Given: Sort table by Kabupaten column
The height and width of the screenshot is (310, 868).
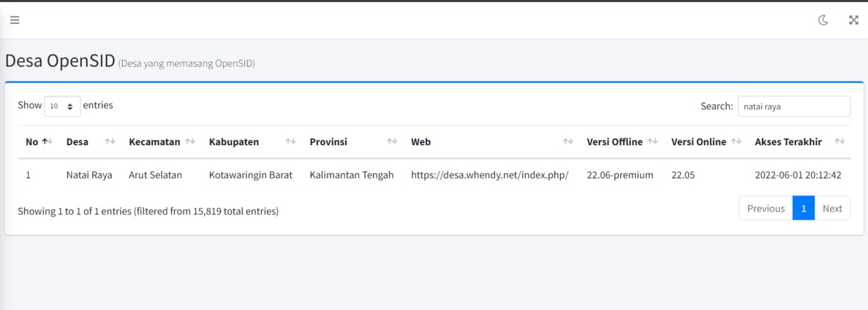Looking at the screenshot, I should [251, 142].
